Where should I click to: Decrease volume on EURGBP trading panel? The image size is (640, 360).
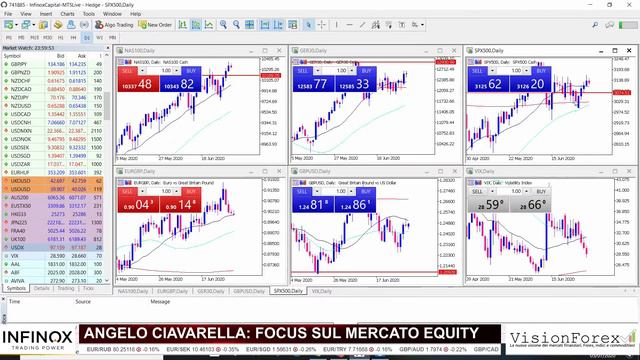coord(142,191)
